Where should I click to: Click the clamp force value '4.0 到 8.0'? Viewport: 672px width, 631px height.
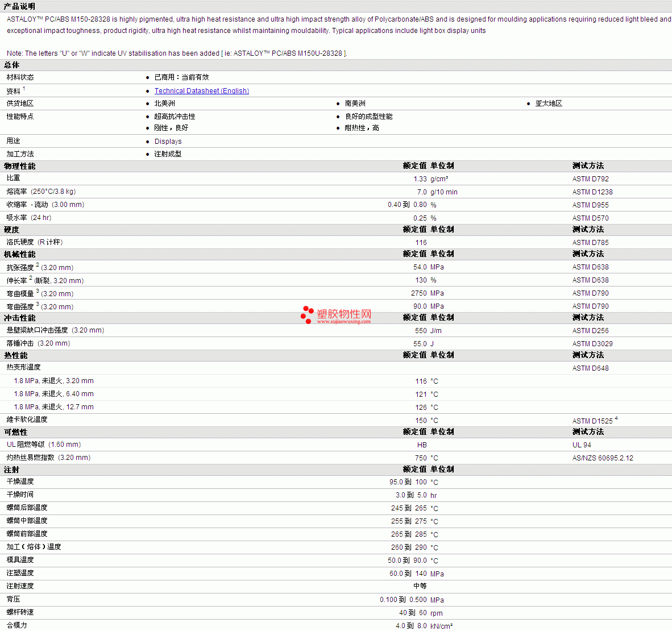point(411,626)
